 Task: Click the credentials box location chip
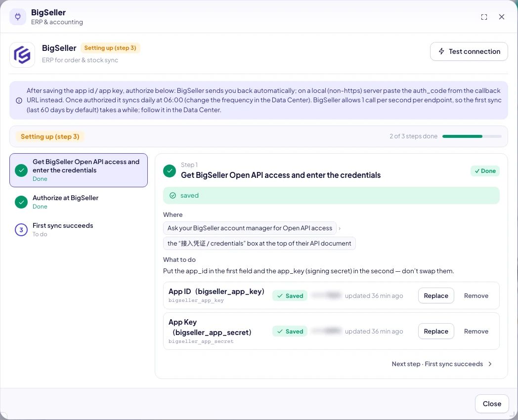(259, 243)
